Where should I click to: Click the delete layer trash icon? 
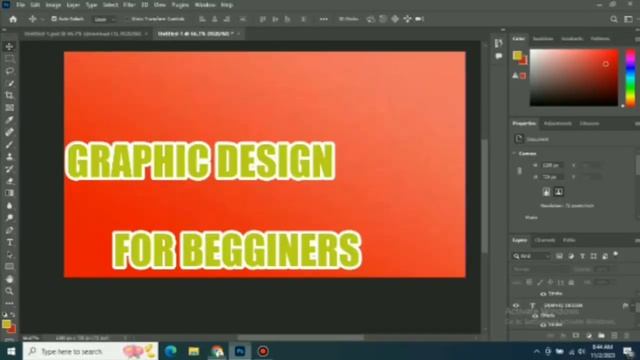(x=627, y=336)
